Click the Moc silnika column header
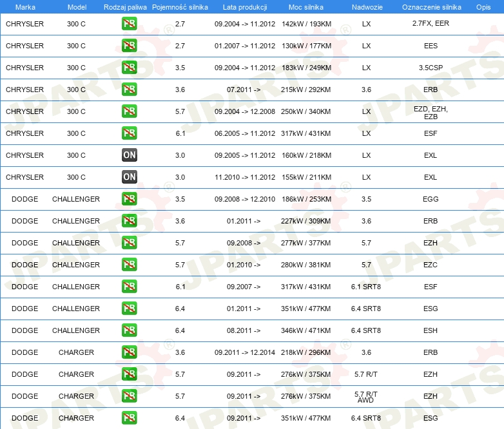Image resolution: width=504 pixels, height=429 pixels. [306, 6]
